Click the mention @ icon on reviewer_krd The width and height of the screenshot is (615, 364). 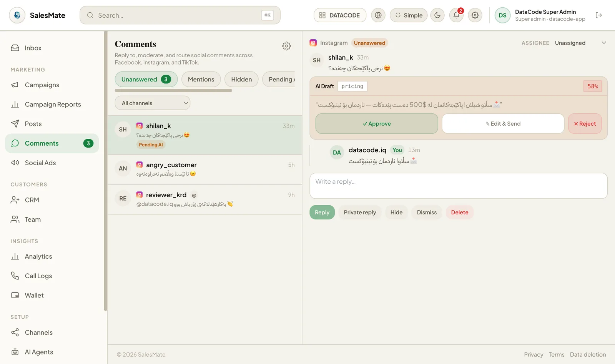194,195
